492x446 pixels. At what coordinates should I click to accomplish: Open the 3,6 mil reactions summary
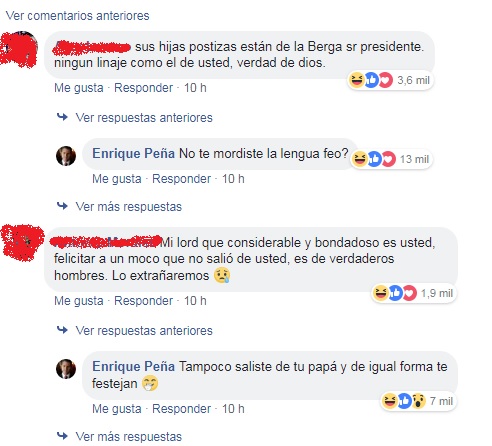[390, 80]
